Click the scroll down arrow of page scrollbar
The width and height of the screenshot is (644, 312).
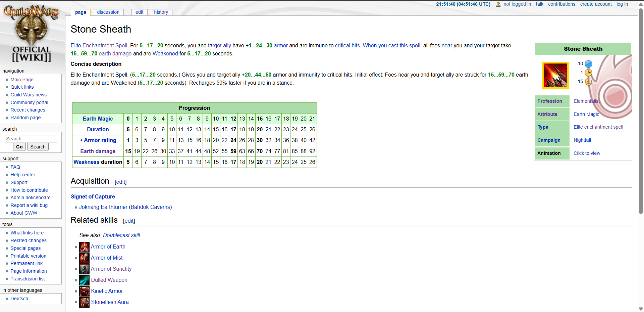(641, 309)
